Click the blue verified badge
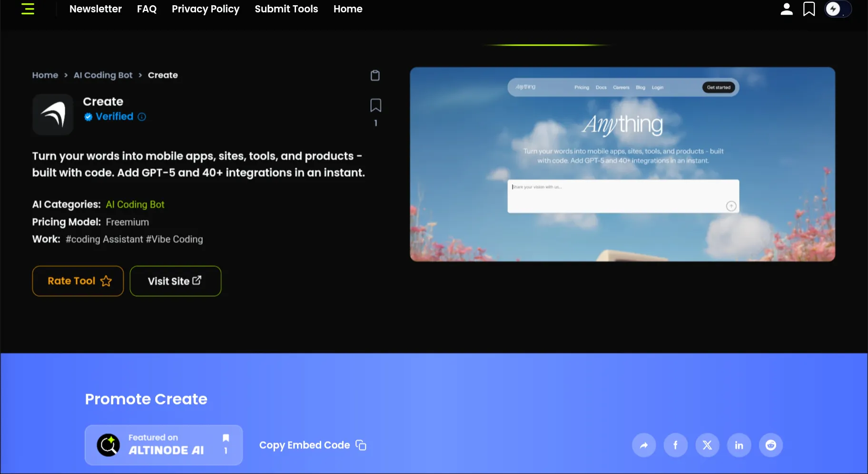This screenshot has height=474, width=868. [88, 117]
